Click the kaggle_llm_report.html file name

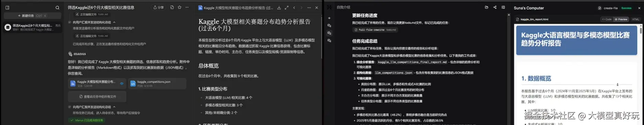[x=534, y=19]
